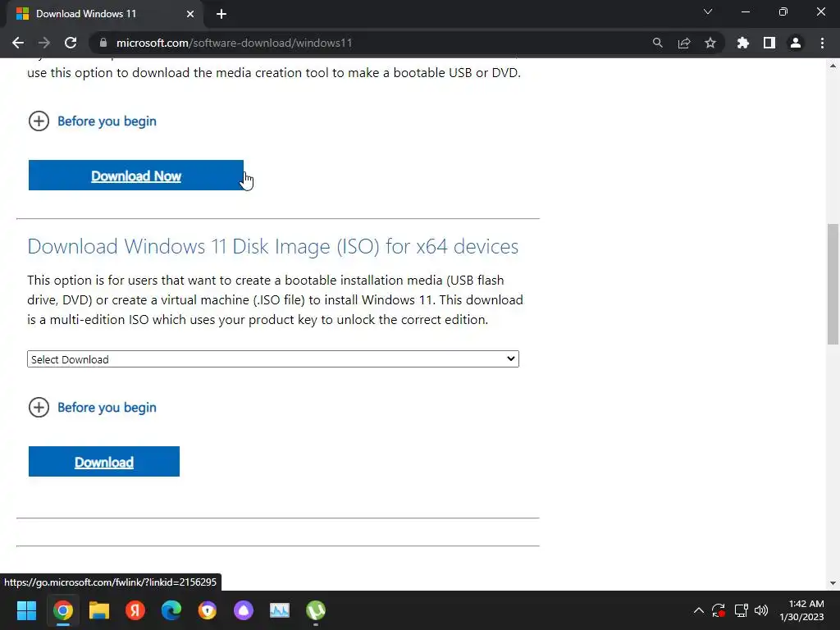Open a new browser tab
Screen dimensions: 840x630
pos(221,14)
